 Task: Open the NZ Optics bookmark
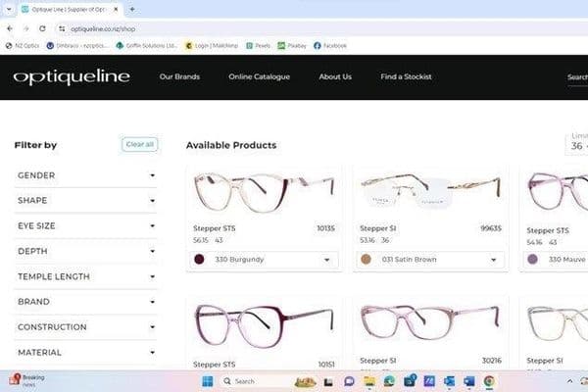tap(23, 46)
